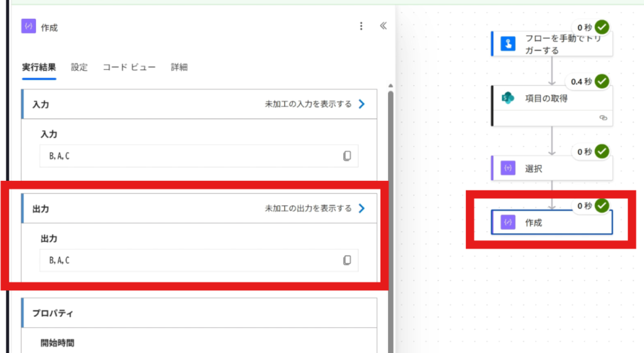Click the 作成 compose icon in panel header
The image size is (644, 353).
click(x=28, y=26)
